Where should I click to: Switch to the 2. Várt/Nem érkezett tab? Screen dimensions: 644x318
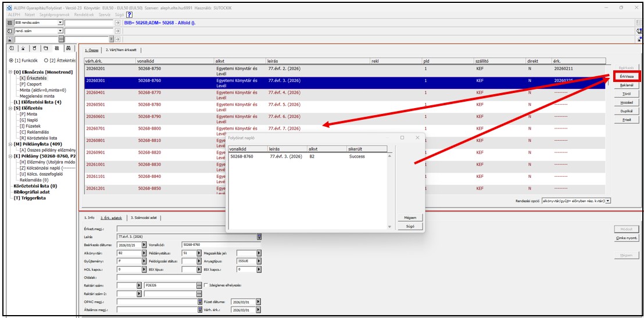[x=121, y=50]
